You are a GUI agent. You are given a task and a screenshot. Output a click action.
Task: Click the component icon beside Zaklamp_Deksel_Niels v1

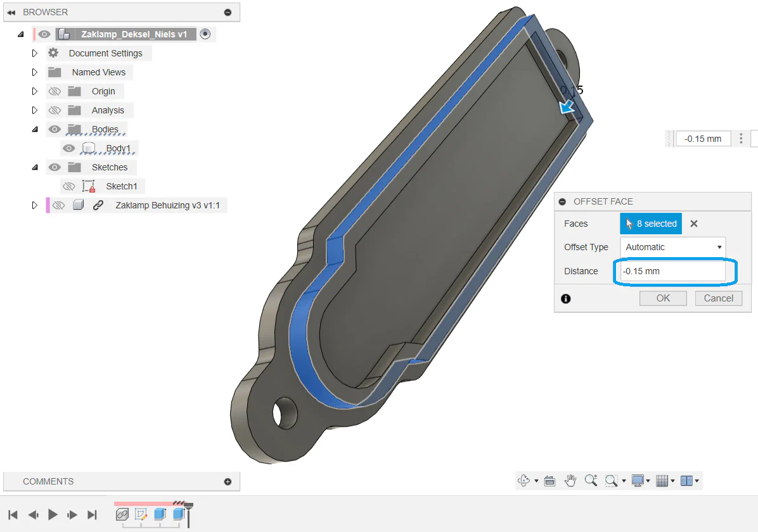click(x=64, y=34)
